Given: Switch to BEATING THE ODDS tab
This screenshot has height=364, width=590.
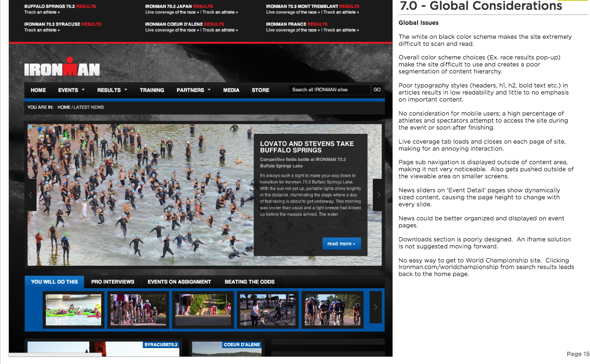Looking at the screenshot, I should pyautogui.click(x=249, y=282).
